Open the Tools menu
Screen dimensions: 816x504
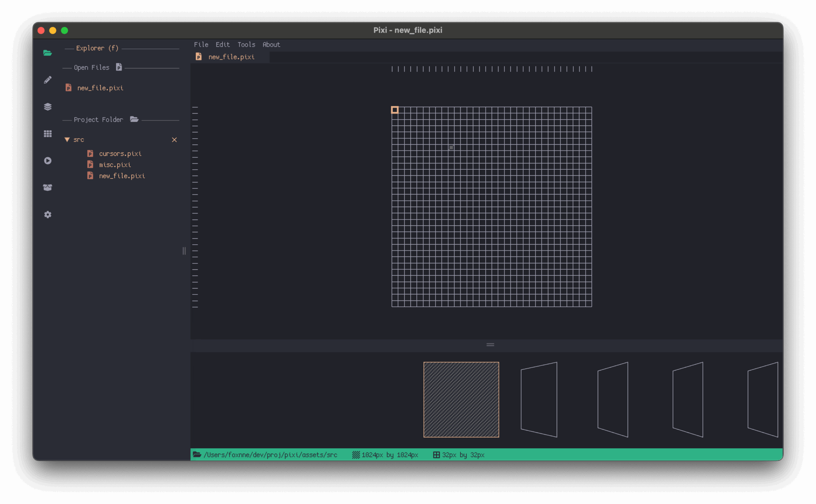coord(246,45)
